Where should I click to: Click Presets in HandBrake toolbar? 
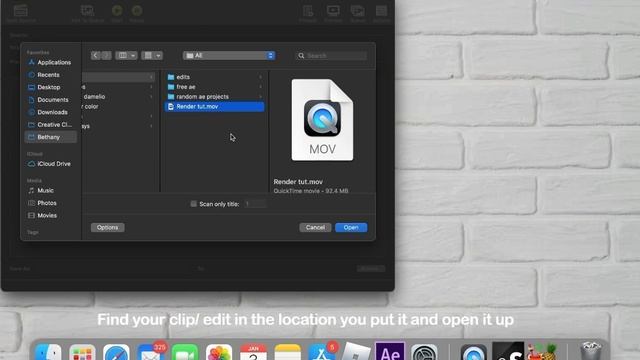click(308, 13)
